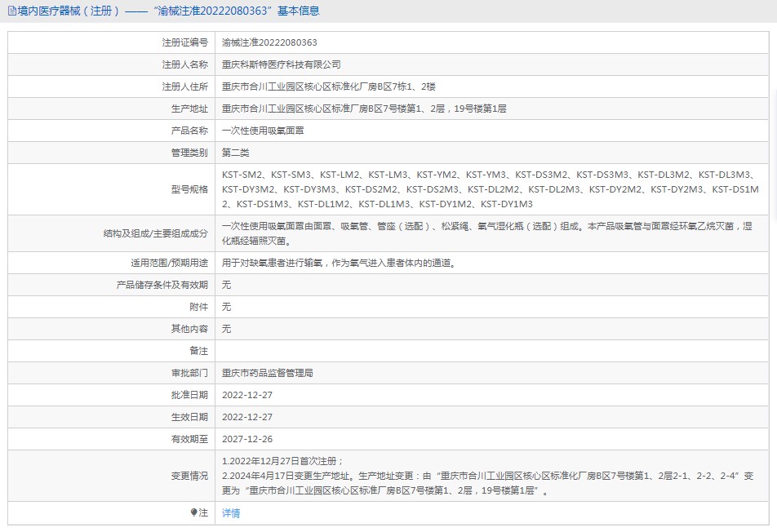Click the 注册人名称 label
Image resolution: width=777 pixels, height=532 pixels.
click(184, 64)
